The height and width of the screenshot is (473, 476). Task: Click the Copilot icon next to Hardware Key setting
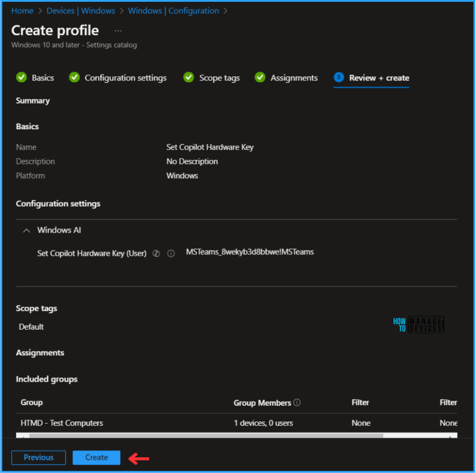point(156,253)
